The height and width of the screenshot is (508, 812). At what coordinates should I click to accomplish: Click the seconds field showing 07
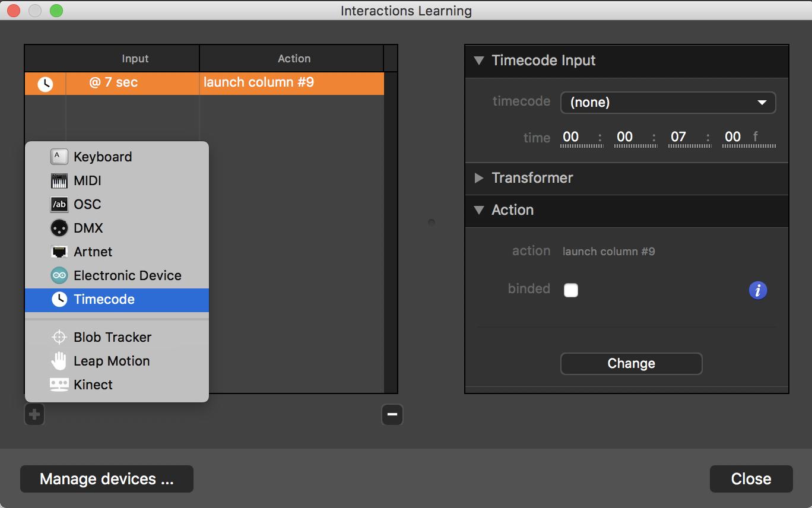(x=678, y=137)
